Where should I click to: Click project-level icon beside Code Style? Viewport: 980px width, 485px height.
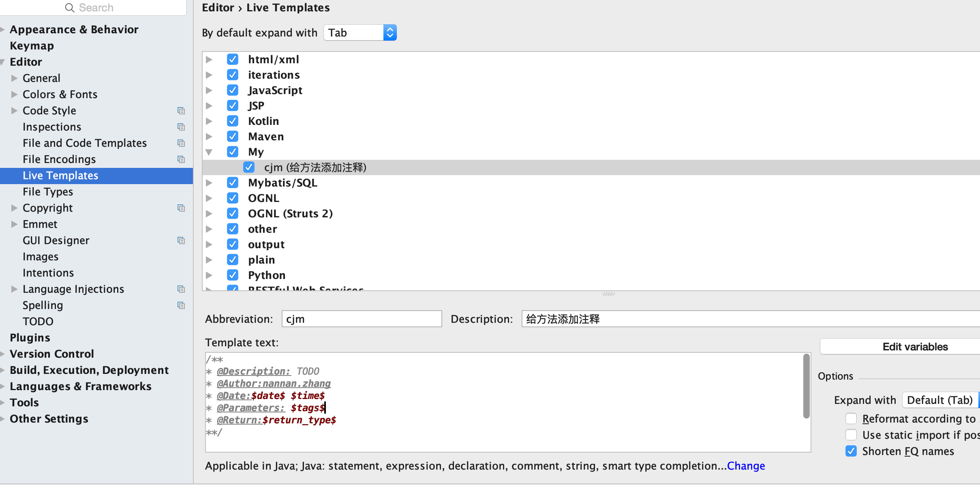click(x=181, y=111)
